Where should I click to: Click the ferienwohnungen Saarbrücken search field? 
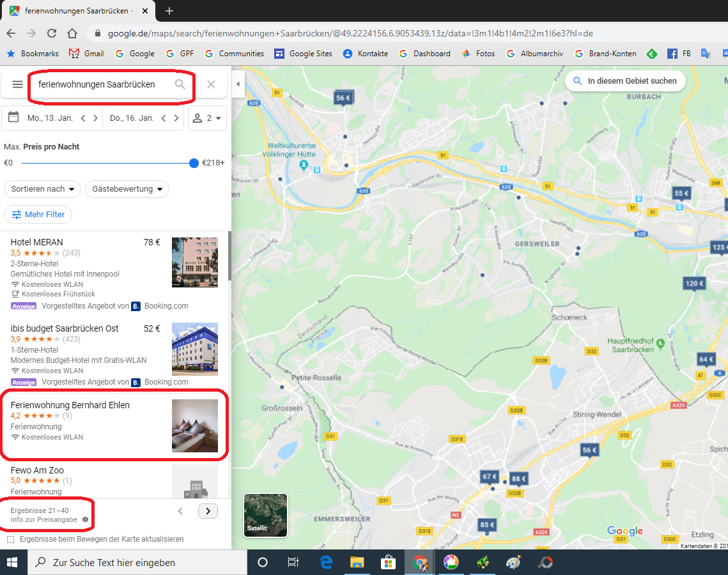click(x=97, y=84)
